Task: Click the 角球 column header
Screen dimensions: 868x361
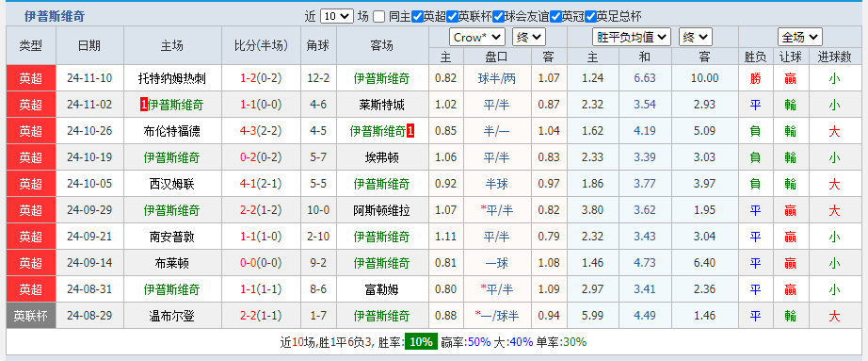Action: pyautogui.click(x=318, y=46)
